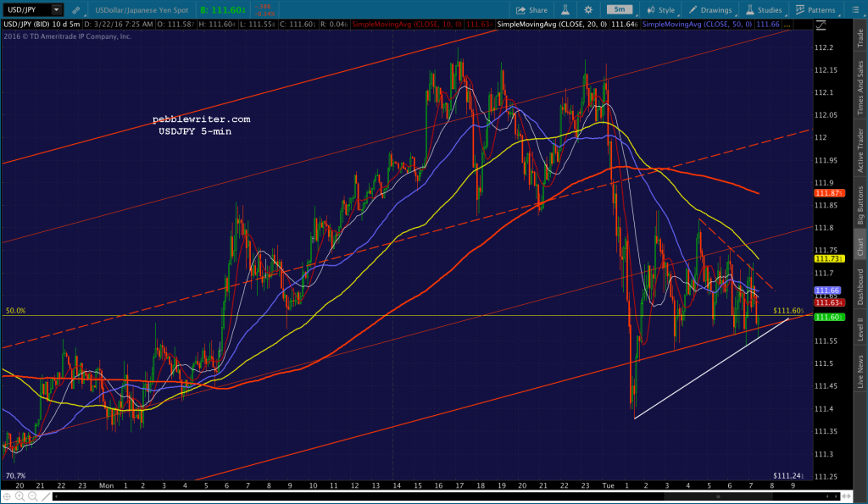The width and height of the screenshot is (868, 504).
Task: Click the orange 111.87 price tag
Action: [829, 193]
